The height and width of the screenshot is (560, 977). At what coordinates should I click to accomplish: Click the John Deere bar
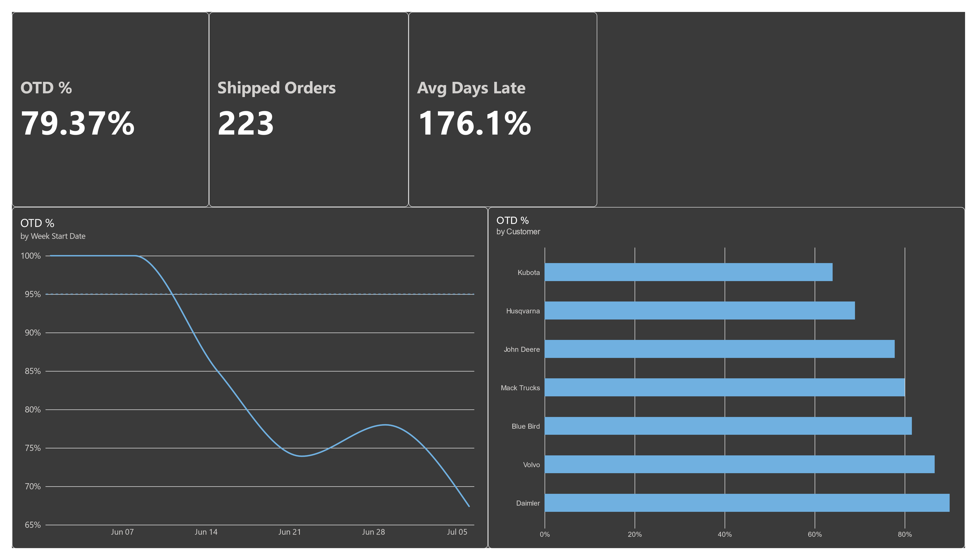click(720, 349)
